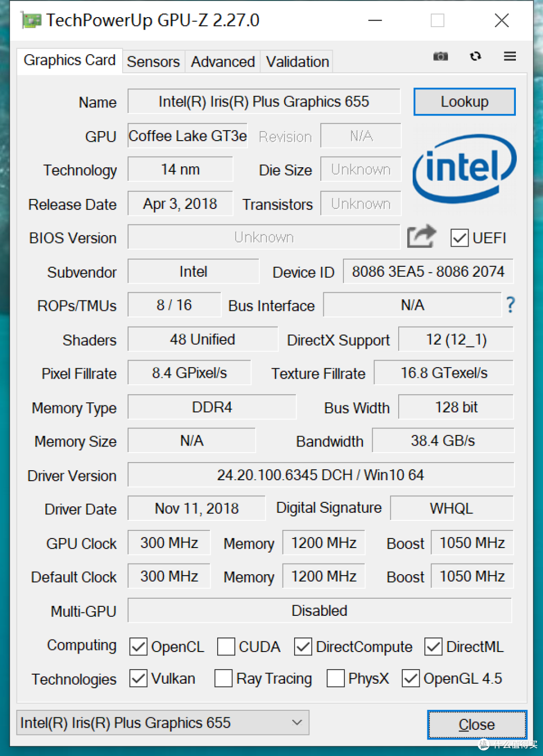This screenshot has height=756, width=543.
Task: Click the Die Size Unknown field
Action: pos(360,169)
